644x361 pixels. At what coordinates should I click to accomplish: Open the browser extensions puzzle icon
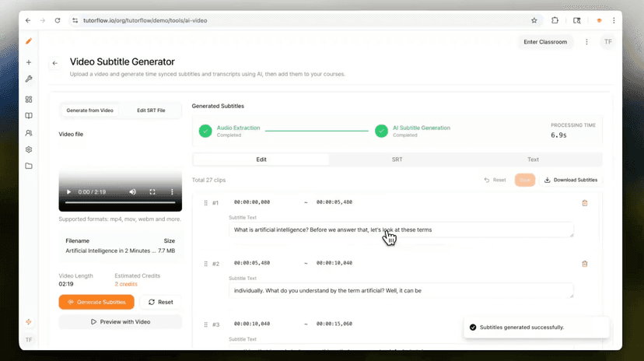[x=555, y=20]
